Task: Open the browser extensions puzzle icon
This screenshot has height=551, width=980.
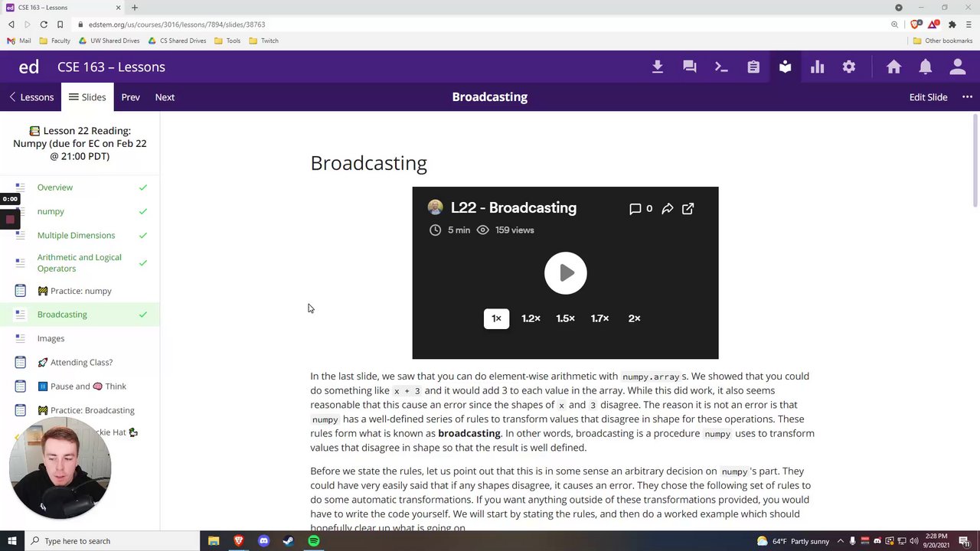Action: 952,24
